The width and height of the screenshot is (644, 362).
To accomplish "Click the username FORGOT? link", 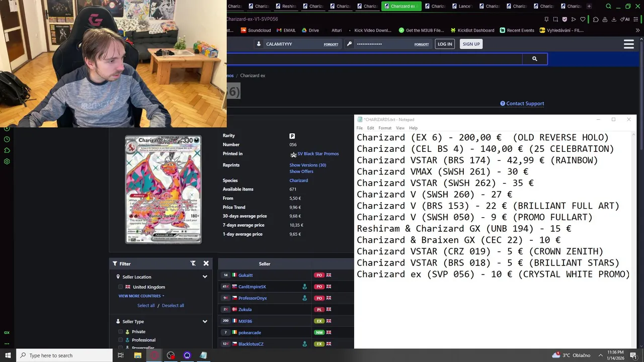I will coord(331,44).
